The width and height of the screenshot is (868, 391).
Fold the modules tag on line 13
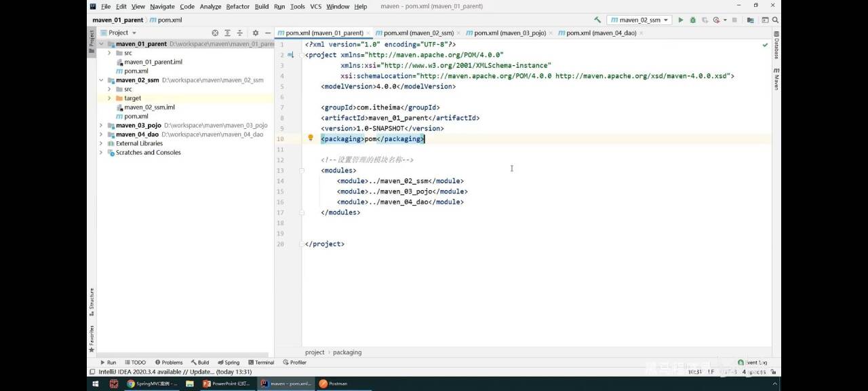(302, 170)
